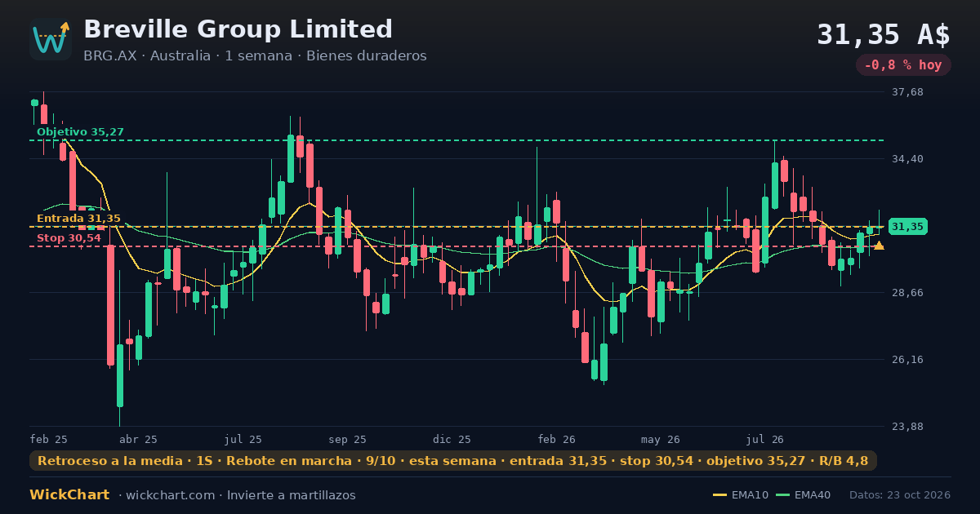Click the feb 25 date label
Image resolution: width=980 pixels, height=514 pixels.
(x=49, y=439)
